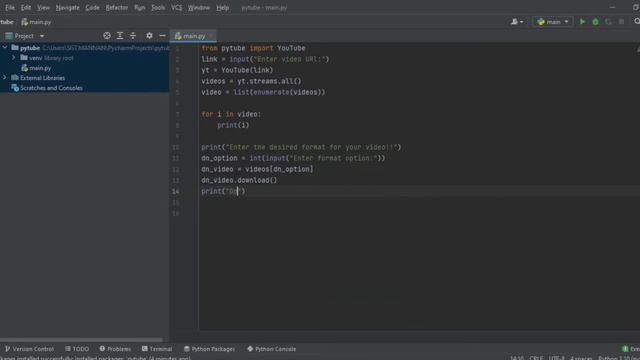Click line number 14 in the gutter
The width and height of the screenshot is (640, 360).
tap(176, 191)
